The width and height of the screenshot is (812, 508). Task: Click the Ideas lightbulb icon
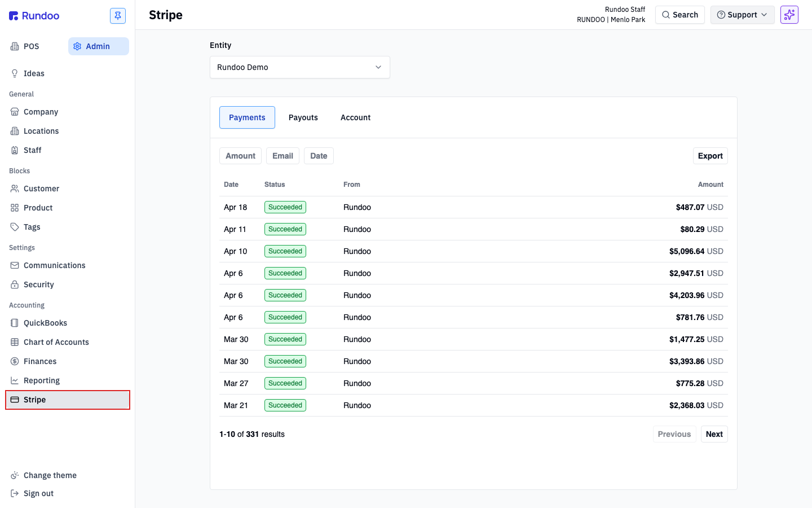(15, 73)
